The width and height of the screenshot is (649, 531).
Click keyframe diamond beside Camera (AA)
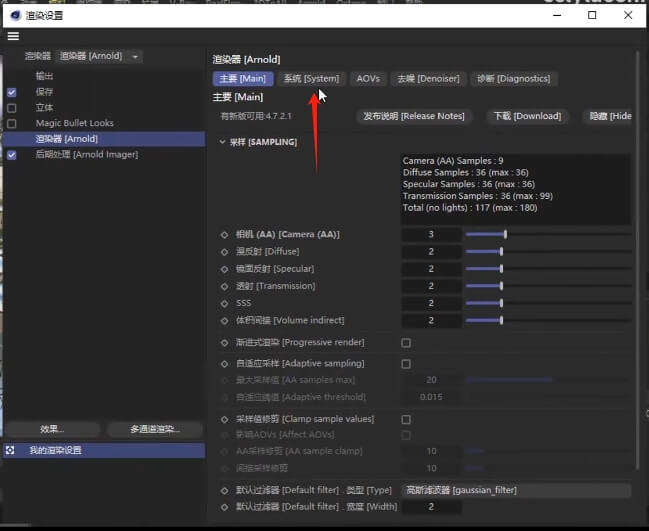click(x=225, y=235)
